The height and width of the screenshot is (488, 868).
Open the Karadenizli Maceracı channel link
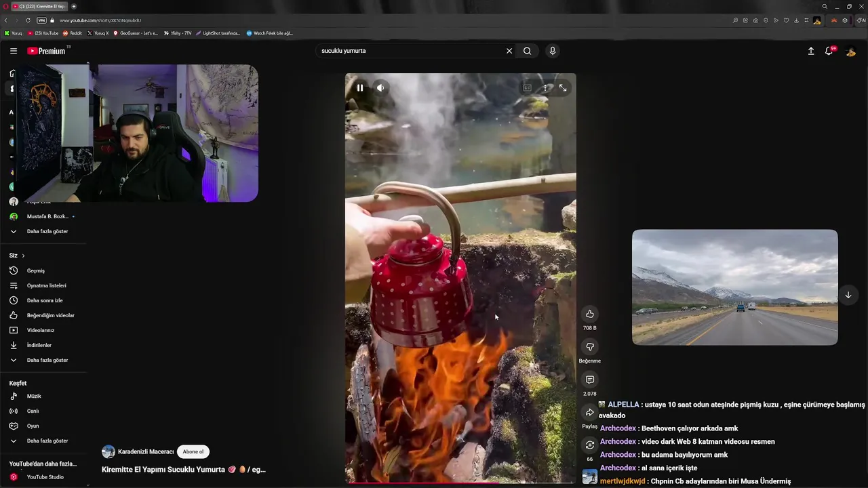[146, 451]
